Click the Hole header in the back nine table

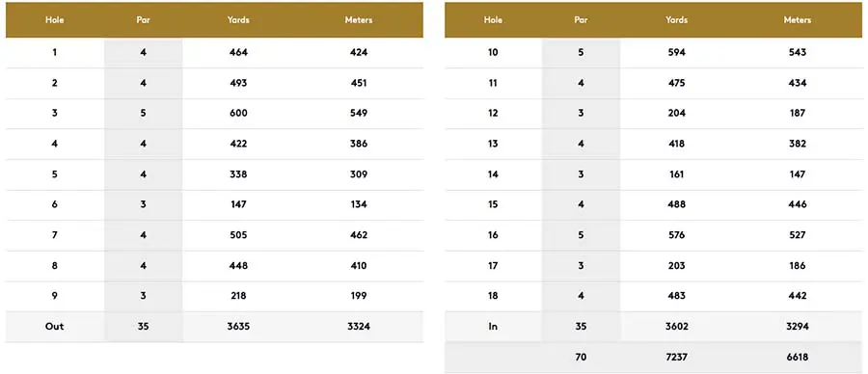coord(493,20)
